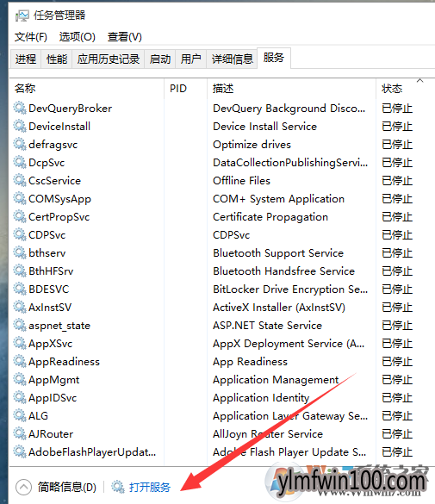
Task: Open the 文件(F) menu
Action: click(30, 37)
